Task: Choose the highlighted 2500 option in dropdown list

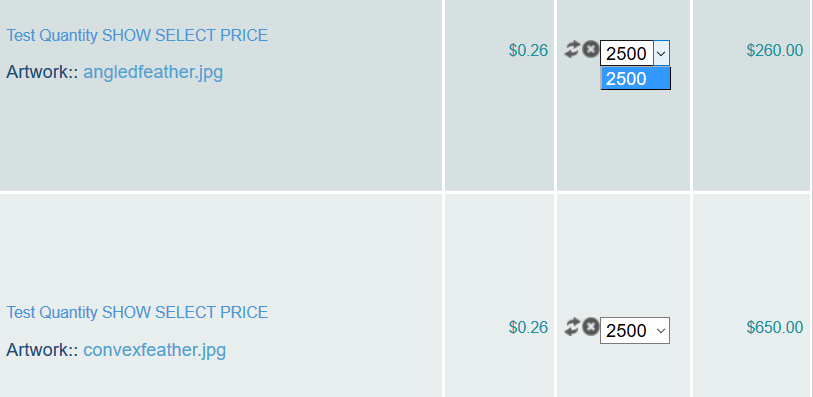Action: pyautogui.click(x=636, y=79)
